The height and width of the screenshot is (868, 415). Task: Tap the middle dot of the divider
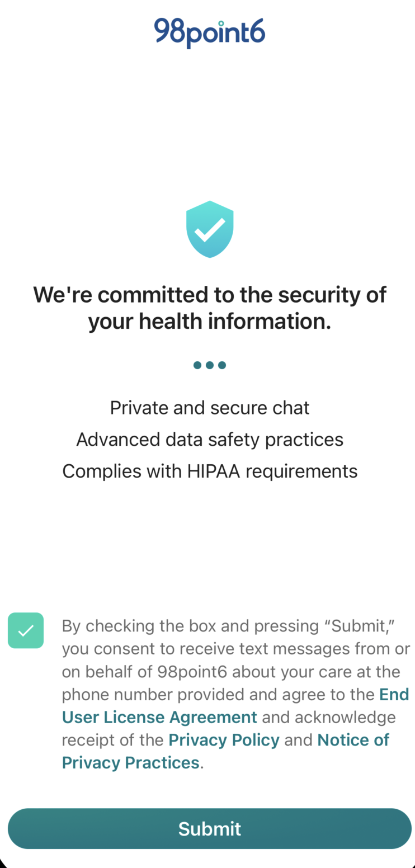pyautogui.click(x=210, y=365)
